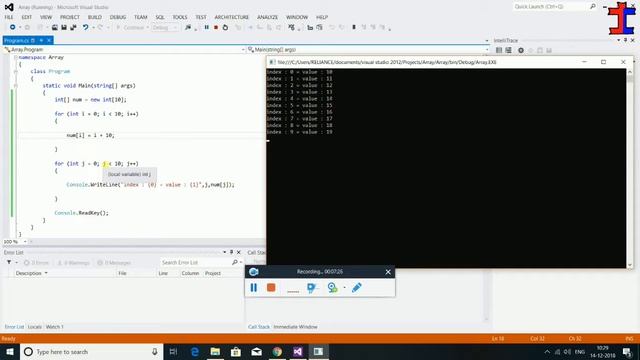This screenshot has width=640, height=360.
Task: Click the Open File toolbar icon
Action: tap(55, 27)
